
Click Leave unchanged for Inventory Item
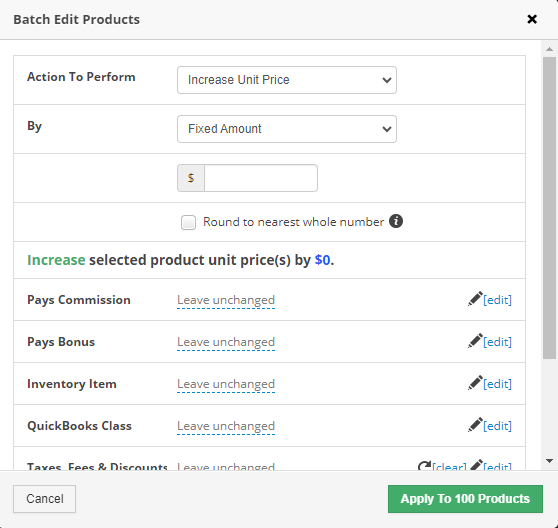[x=226, y=384]
